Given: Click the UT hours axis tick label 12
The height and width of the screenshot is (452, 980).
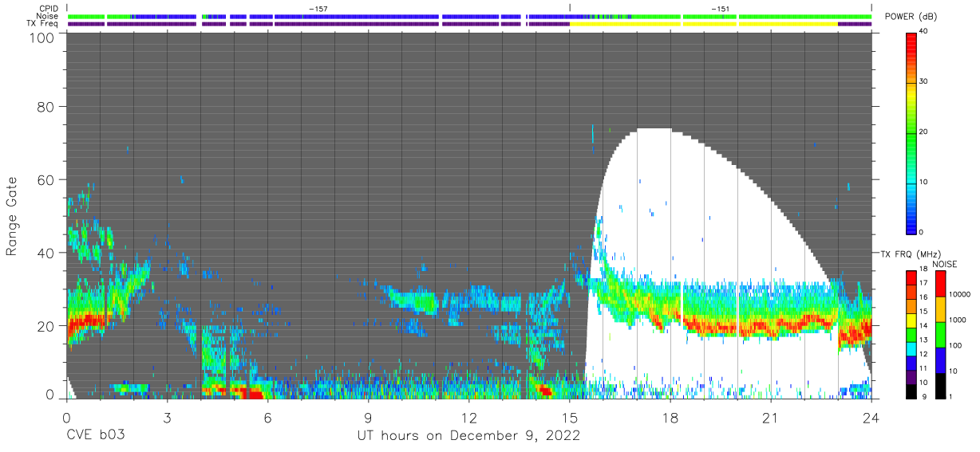Looking at the screenshot, I should [468, 418].
